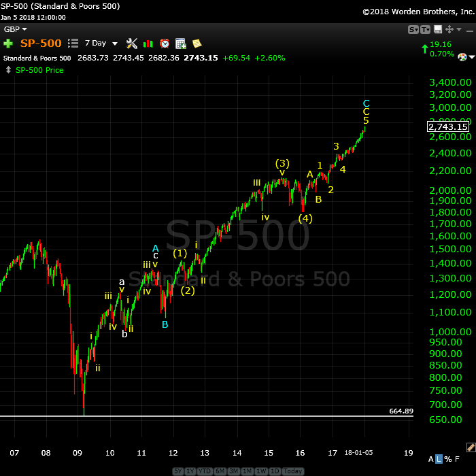
Task: Click the SP-500 symbol name
Action: pos(41,43)
